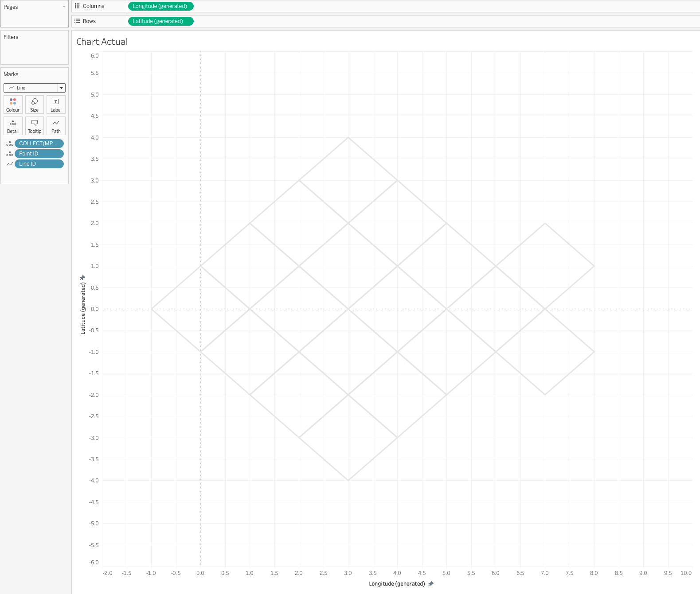
Task: Select the COLLECT(MP.. pill in Marks
Action: click(39, 144)
